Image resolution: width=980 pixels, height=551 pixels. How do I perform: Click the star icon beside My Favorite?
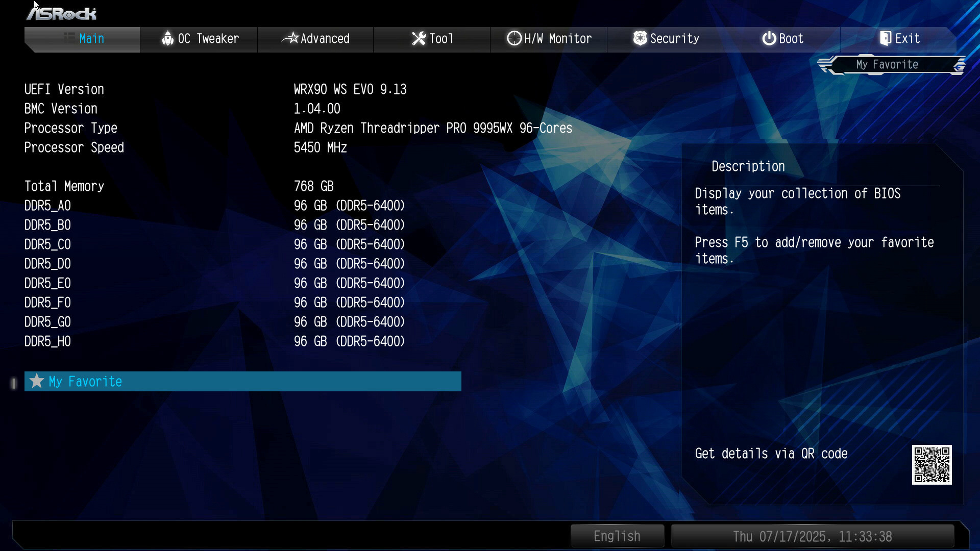pos(36,381)
